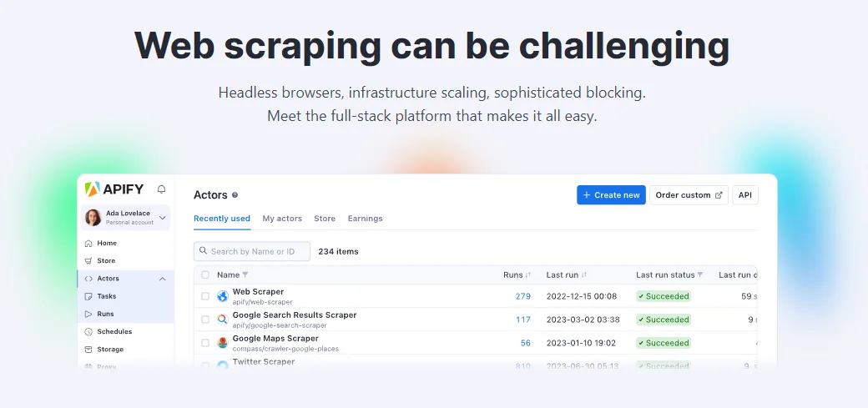Click the Schedules clock icon

click(88, 331)
